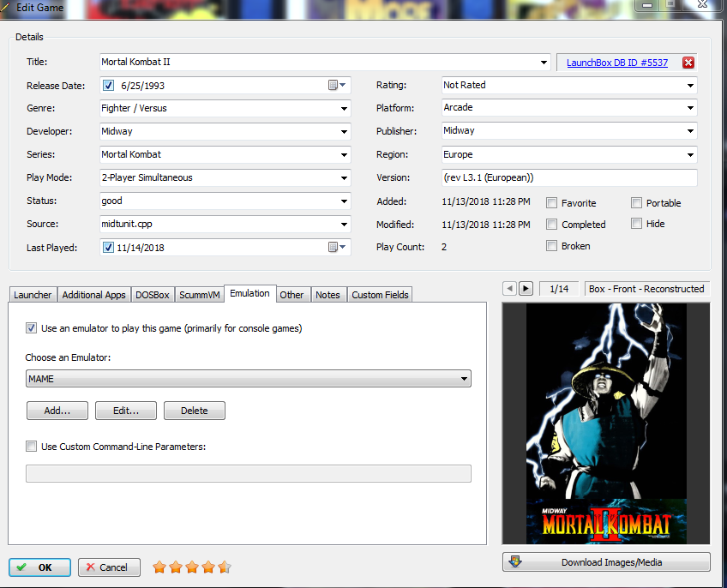This screenshot has width=727, height=588.
Task: Switch to the Other tab
Action: tap(291, 295)
